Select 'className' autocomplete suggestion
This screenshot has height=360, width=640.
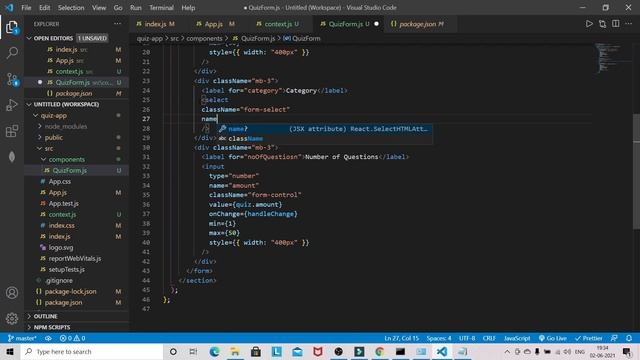[x=325, y=139]
